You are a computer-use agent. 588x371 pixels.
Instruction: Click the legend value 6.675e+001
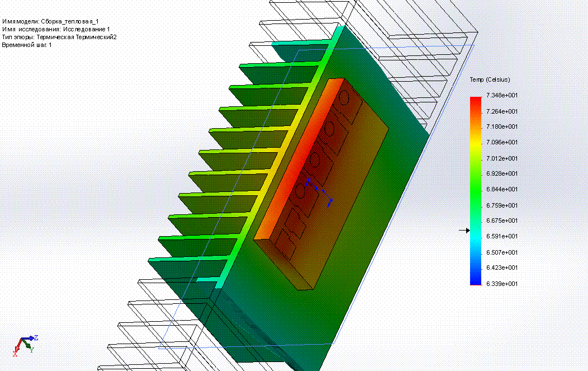tap(502, 220)
